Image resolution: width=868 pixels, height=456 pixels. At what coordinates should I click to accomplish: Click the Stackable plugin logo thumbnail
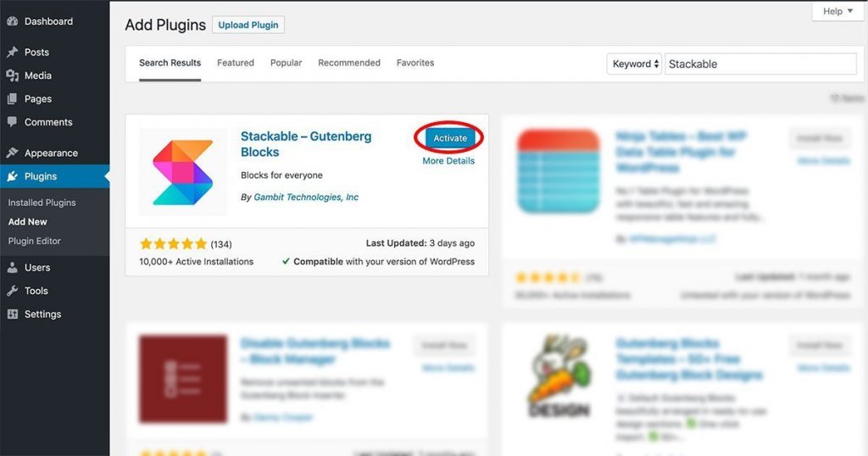[x=183, y=172]
